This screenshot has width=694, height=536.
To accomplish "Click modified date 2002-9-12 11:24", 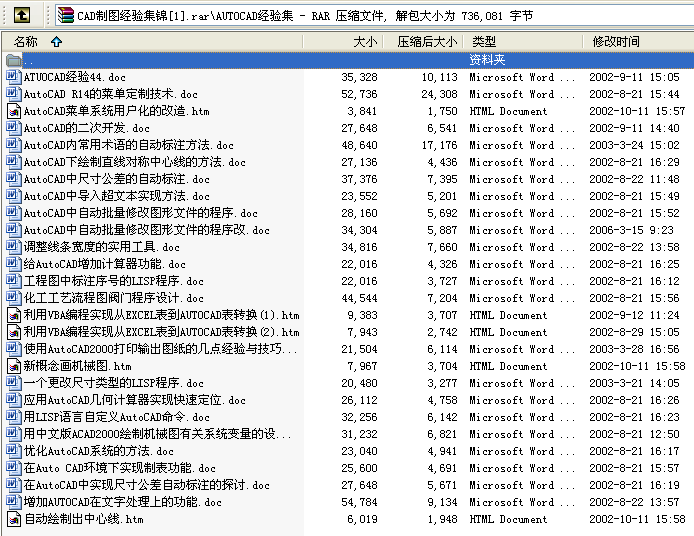I will [x=634, y=315].
